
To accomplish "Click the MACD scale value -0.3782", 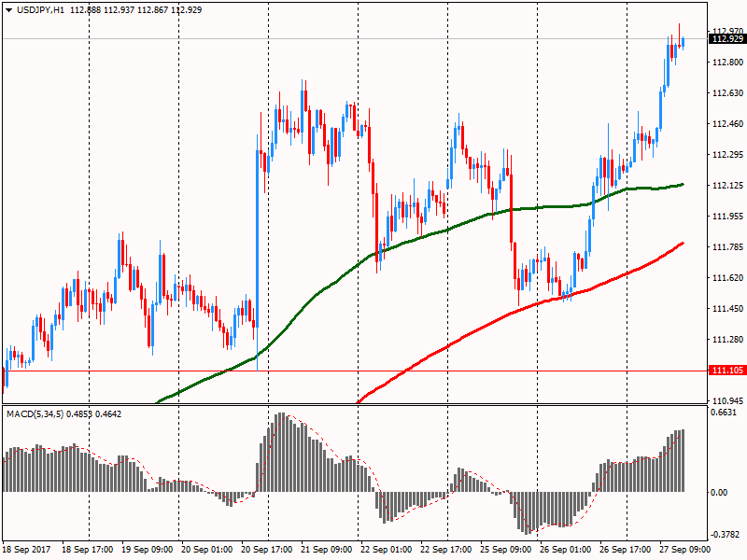I will [x=725, y=535].
